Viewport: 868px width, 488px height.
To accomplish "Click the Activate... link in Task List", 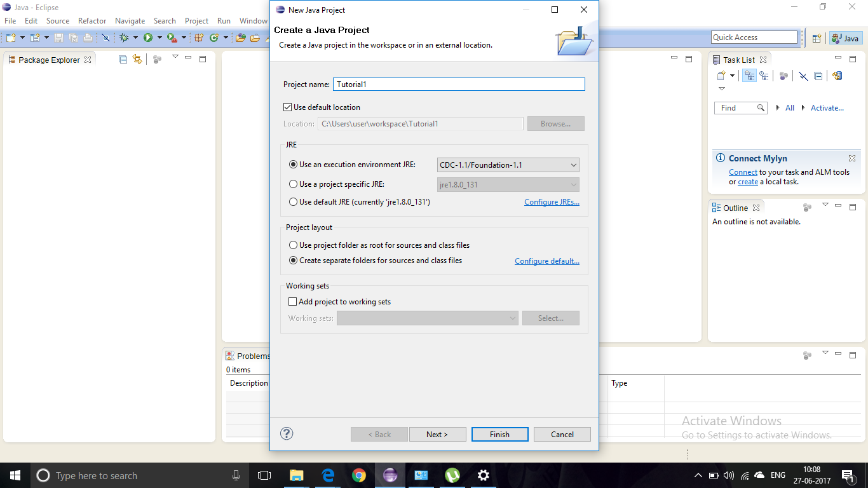I will [x=827, y=108].
